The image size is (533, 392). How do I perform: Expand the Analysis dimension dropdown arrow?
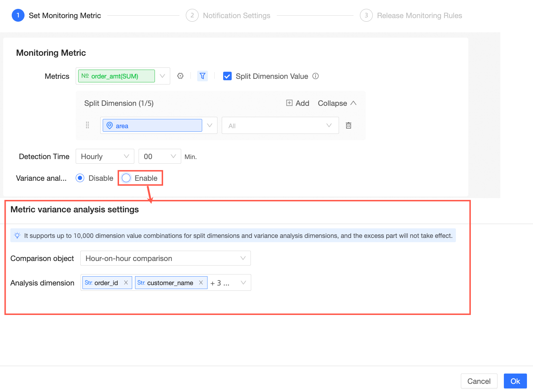point(243,283)
